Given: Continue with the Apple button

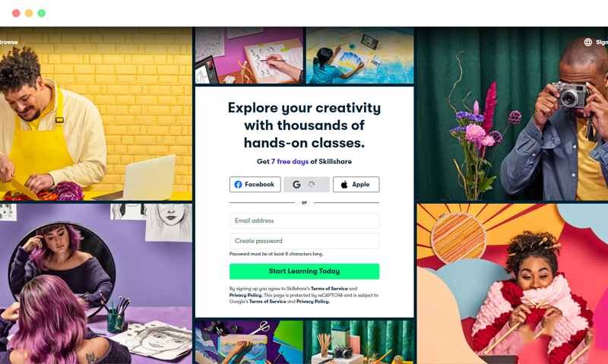Looking at the screenshot, I should (356, 185).
